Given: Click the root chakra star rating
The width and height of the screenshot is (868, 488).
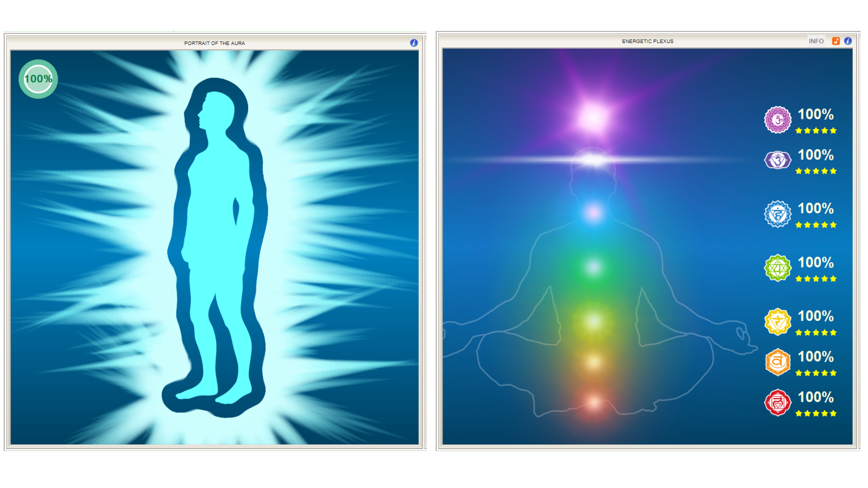Looking at the screenshot, I should pos(816,414).
